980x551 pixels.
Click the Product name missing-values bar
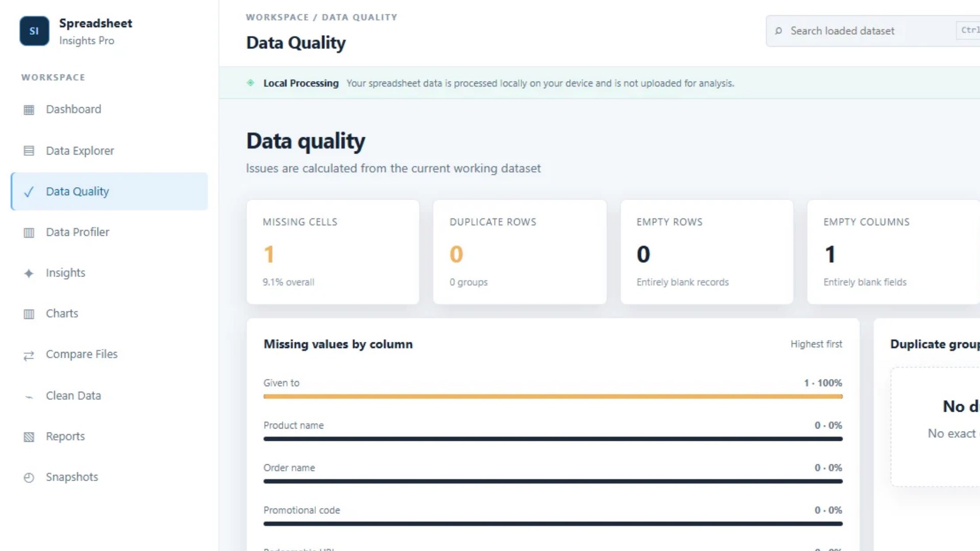click(553, 438)
